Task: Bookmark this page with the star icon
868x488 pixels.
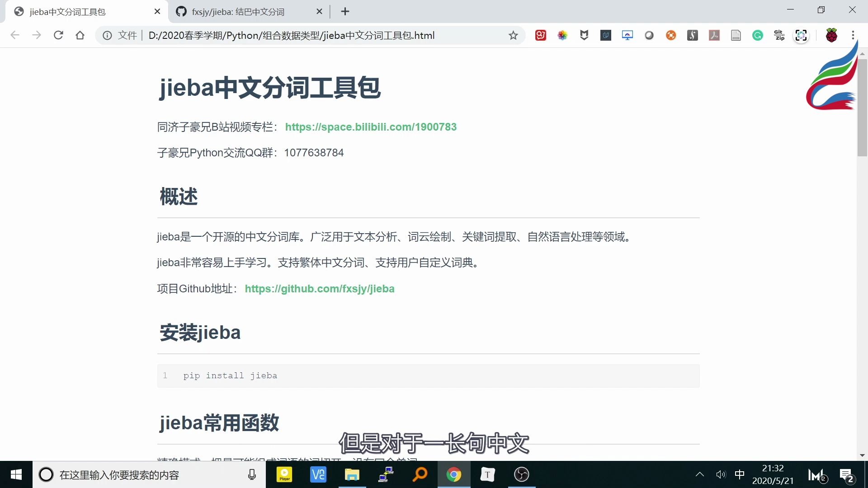Action: 513,35
